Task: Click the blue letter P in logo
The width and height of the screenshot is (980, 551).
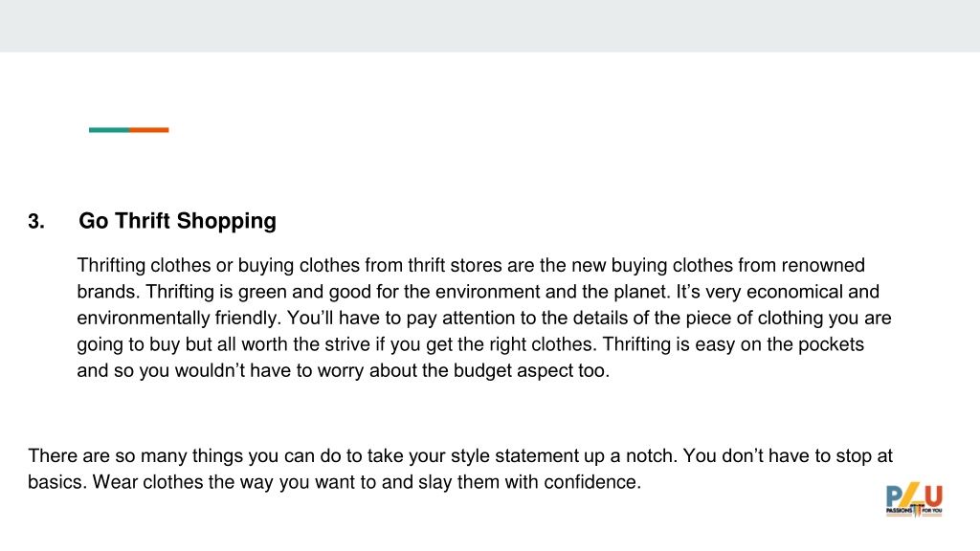Action: 895,496
